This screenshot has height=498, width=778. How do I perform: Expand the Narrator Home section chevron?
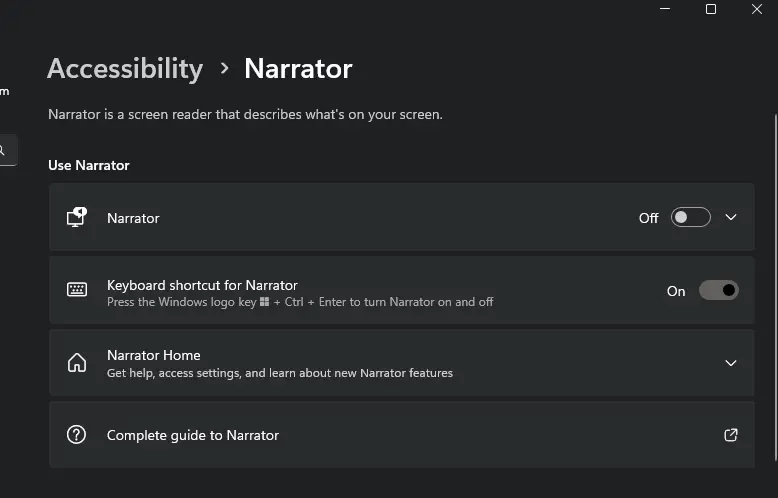pos(731,363)
